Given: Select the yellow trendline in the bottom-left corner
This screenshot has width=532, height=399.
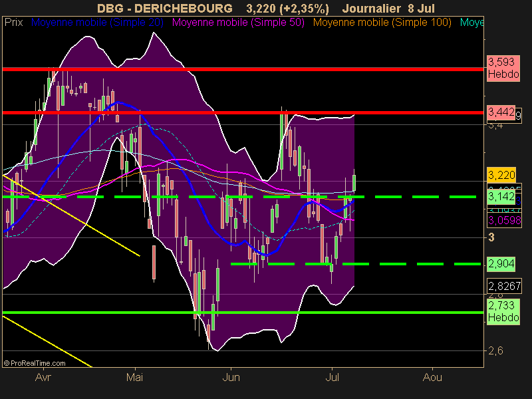Looking at the screenshot, I should [47, 342].
